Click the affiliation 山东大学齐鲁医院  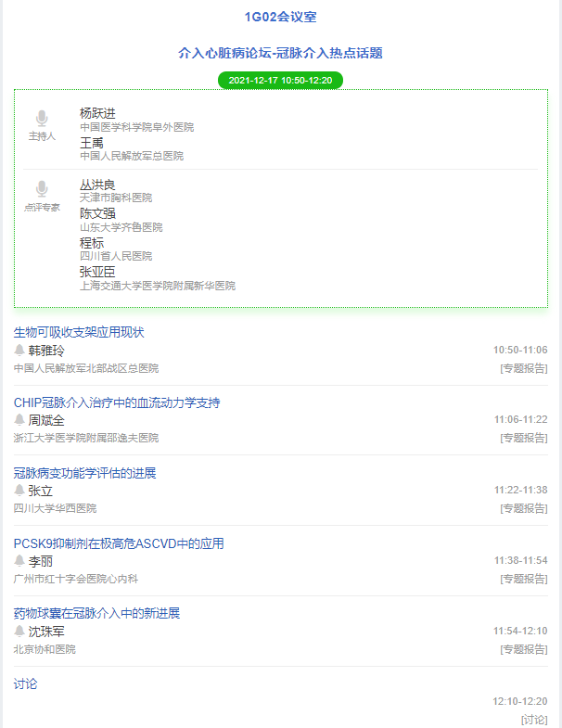121,227
